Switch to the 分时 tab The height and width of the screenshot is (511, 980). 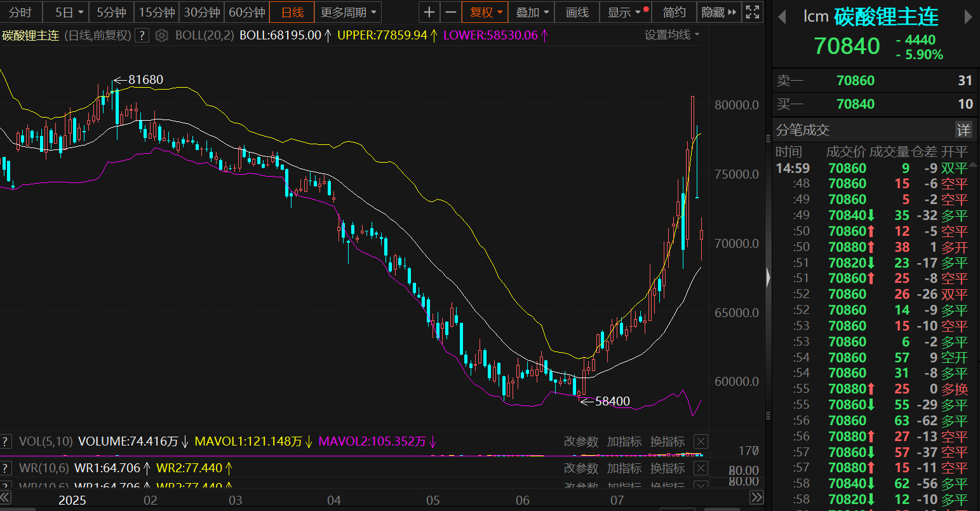pos(20,12)
